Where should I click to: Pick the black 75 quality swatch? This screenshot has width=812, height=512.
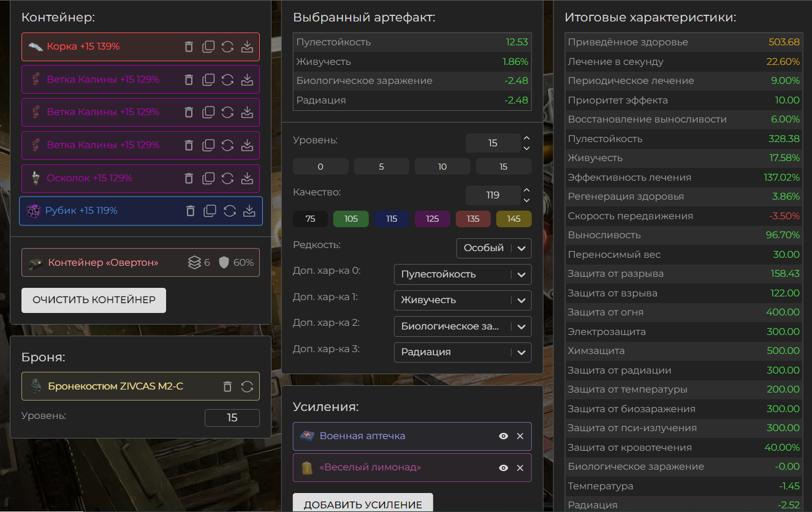point(310,219)
